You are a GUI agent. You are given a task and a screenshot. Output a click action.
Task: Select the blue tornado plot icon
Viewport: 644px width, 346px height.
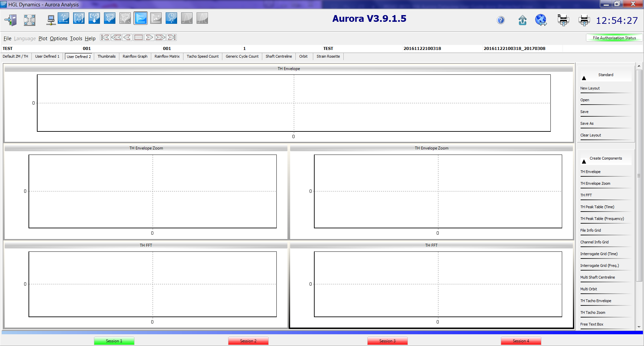coord(110,18)
